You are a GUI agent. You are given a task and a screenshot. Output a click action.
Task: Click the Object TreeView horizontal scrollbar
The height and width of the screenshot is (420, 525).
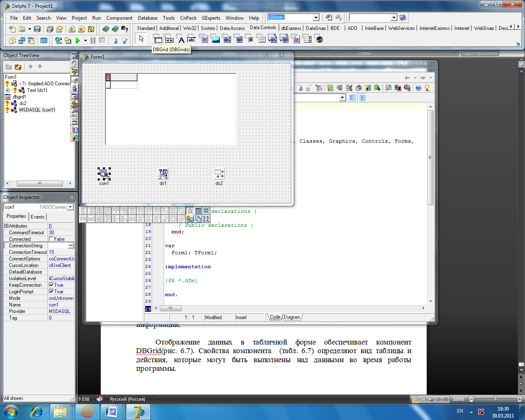(x=39, y=183)
